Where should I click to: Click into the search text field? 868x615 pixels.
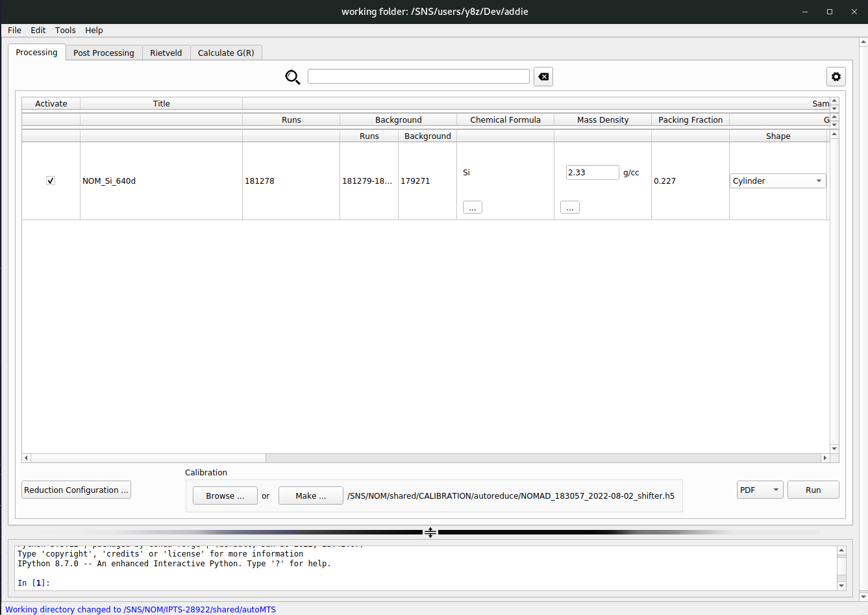point(419,77)
